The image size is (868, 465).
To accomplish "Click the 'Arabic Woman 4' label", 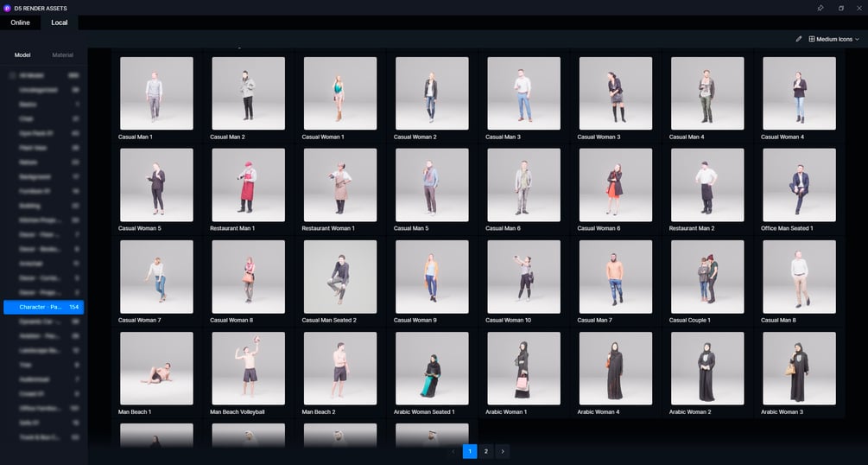I will coord(599,412).
